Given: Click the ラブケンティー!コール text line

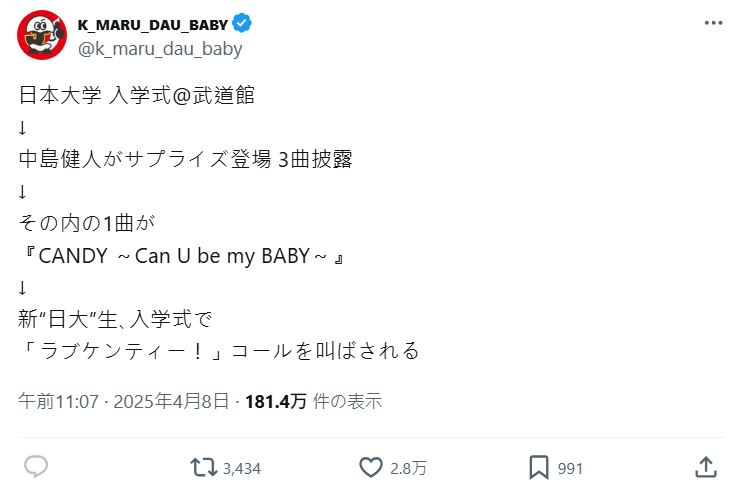Looking at the screenshot, I should coord(218,351).
